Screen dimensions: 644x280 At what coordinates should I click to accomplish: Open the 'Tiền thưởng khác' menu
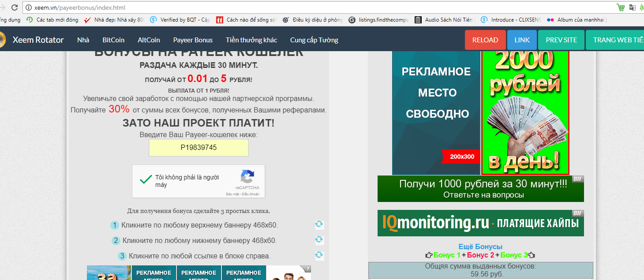pyautogui.click(x=251, y=40)
